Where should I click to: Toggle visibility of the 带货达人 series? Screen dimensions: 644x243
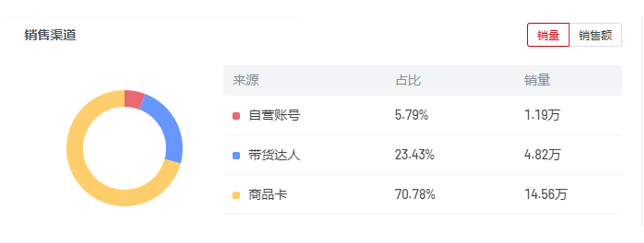click(x=235, y=154)
